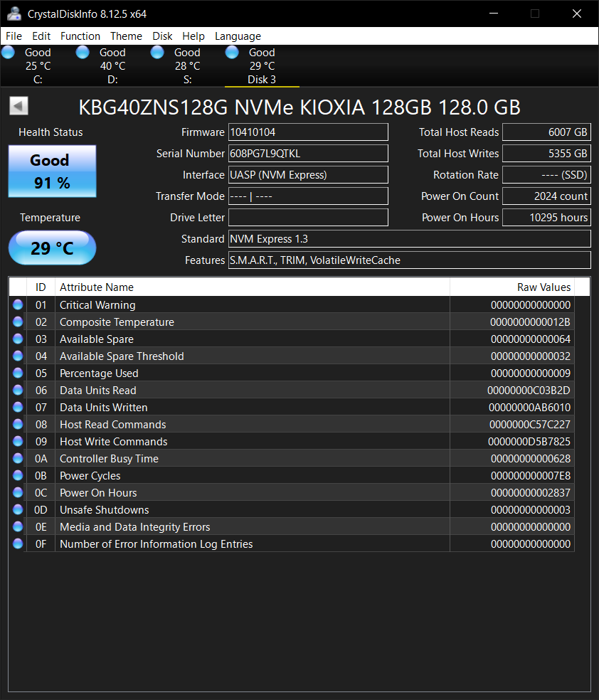599x700 pixels.
Task: Click the 29 °C temperature button
Action: tap(52, 248)
